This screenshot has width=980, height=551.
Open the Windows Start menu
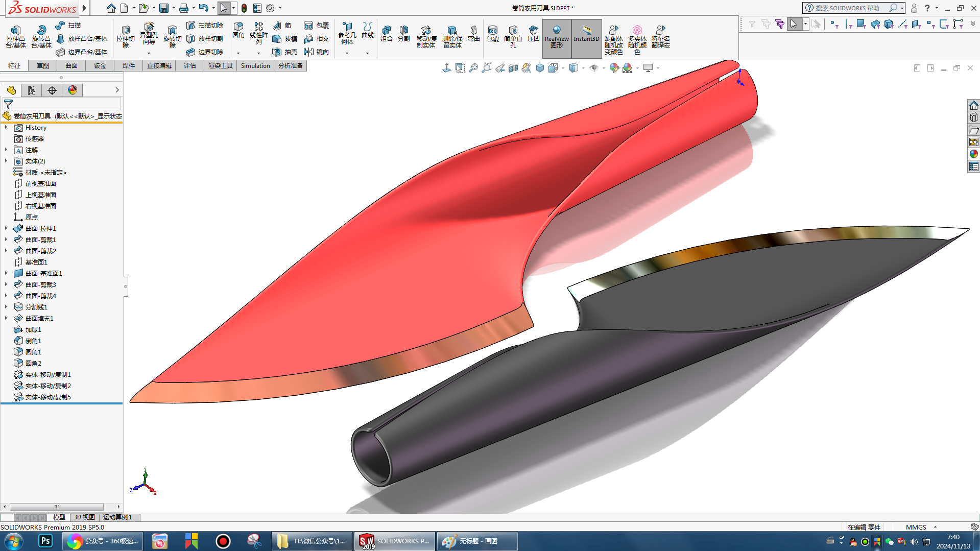click(14, 541)
